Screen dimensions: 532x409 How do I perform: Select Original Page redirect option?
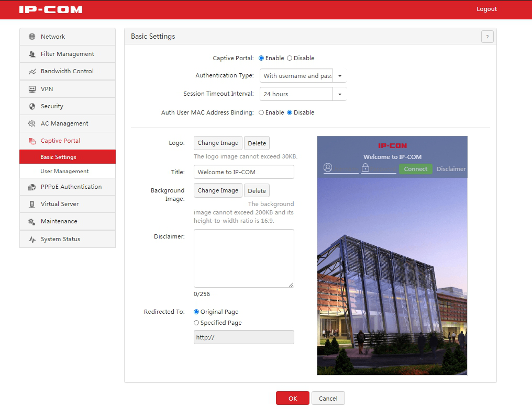(x=196, y=312)
